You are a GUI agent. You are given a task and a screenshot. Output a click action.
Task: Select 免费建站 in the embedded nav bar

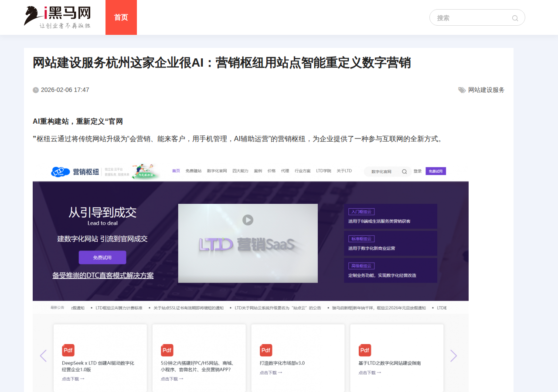[x=194, y=171]
